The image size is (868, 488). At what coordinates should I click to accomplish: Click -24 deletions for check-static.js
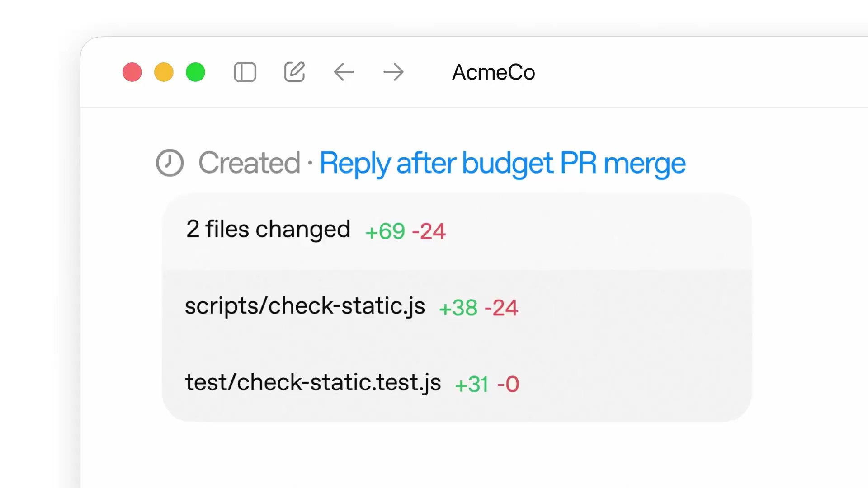pos(501,308)
